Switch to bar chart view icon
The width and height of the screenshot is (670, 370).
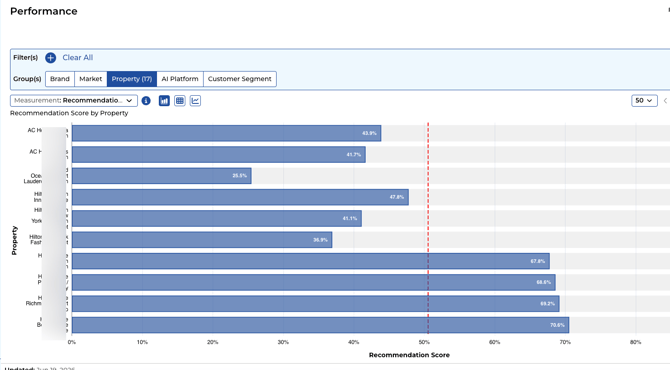click(164, 101)
